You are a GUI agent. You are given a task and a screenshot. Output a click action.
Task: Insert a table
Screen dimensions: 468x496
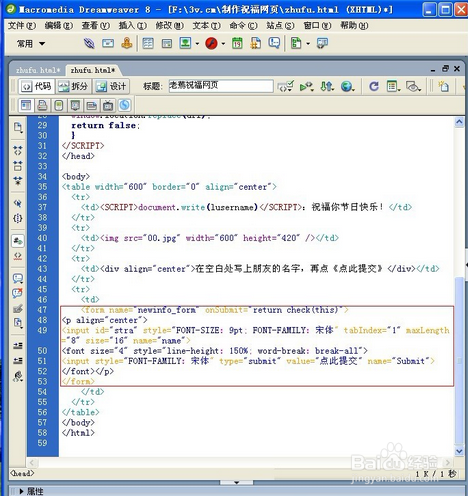coord(148,43)
